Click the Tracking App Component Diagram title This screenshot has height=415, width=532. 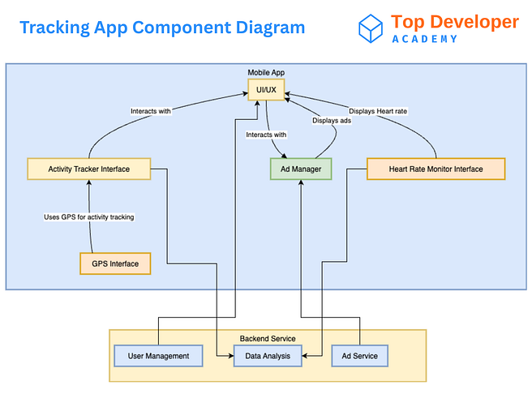point(162,28)
